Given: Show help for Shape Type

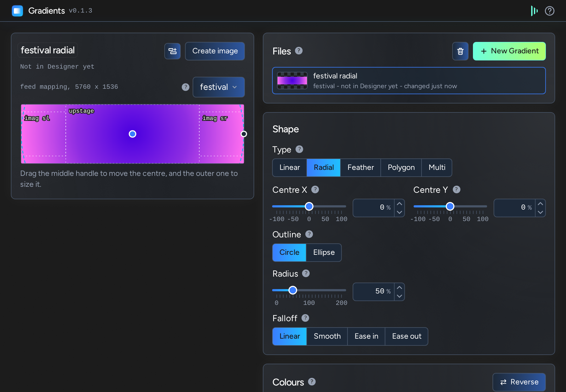Looking at the screenshot, I should (299, 149).
